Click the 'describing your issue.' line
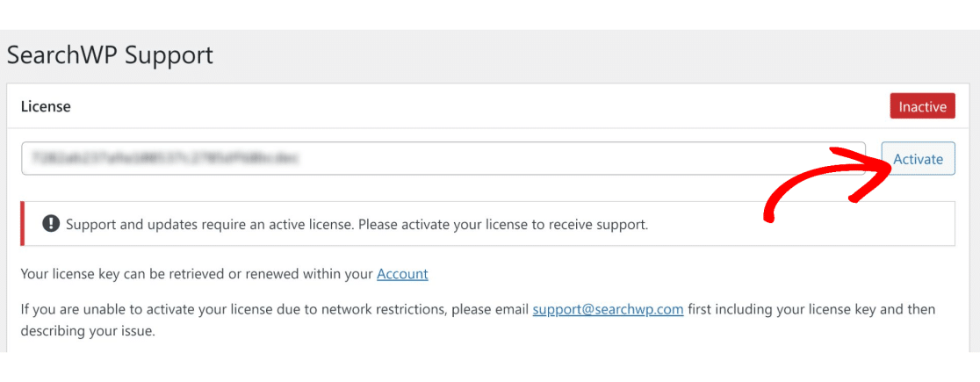The image size is (980, 382). [88, 331]
